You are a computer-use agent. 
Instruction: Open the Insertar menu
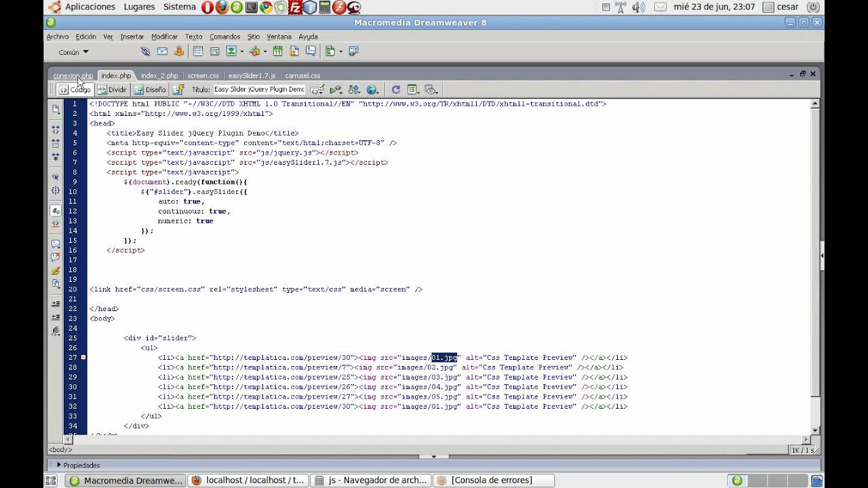132,37
